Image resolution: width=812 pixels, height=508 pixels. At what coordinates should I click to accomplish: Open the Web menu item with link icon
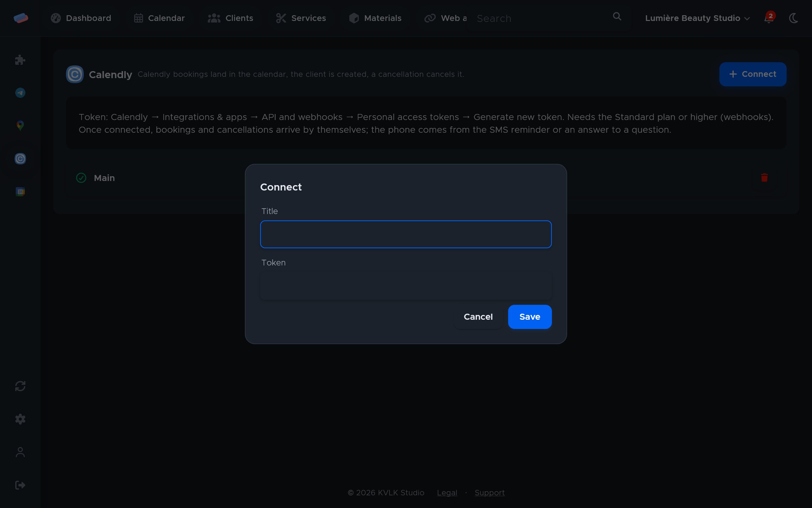pos(445,18)
